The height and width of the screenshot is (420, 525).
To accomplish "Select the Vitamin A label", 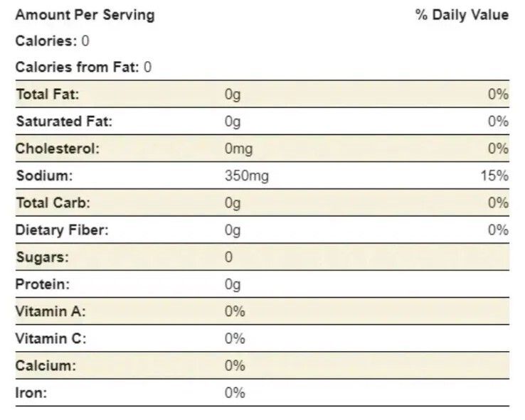I will coord(51,311).
